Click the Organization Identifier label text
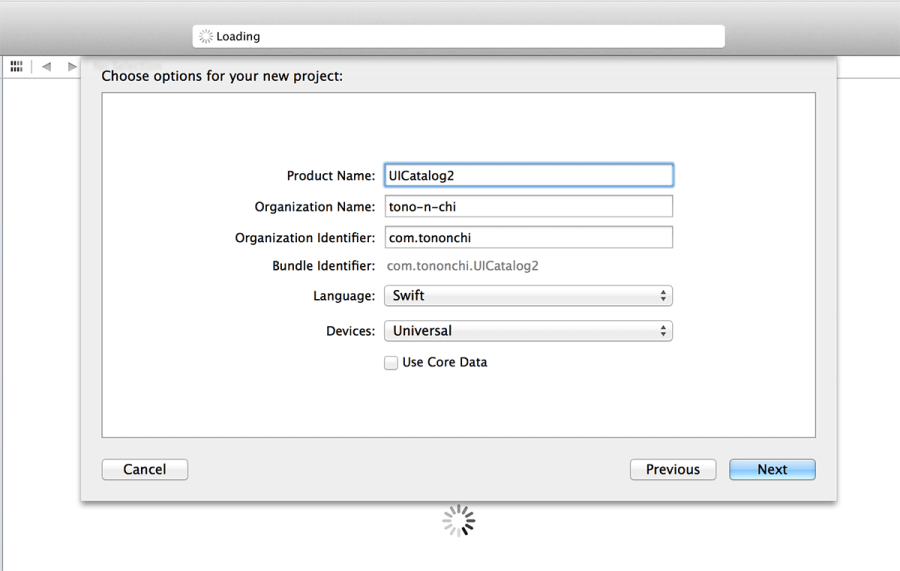The width and height of the screenshot is (900, 571). [x=305, y=238]
